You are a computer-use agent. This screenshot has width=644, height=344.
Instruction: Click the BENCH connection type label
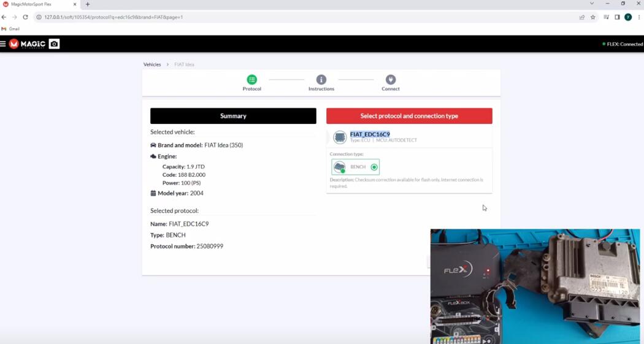coord(358,167)
